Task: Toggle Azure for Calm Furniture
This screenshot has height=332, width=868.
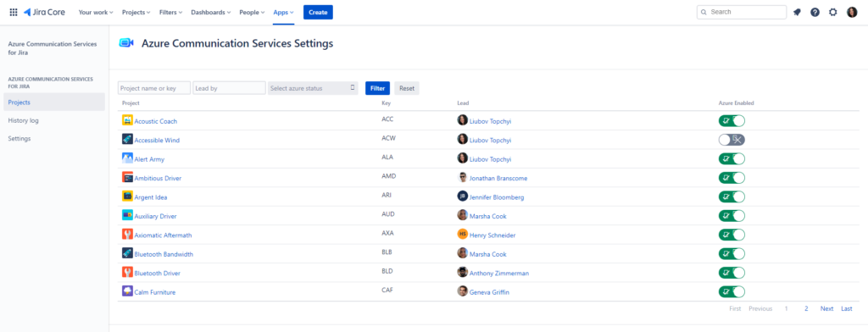Action: 732,291
